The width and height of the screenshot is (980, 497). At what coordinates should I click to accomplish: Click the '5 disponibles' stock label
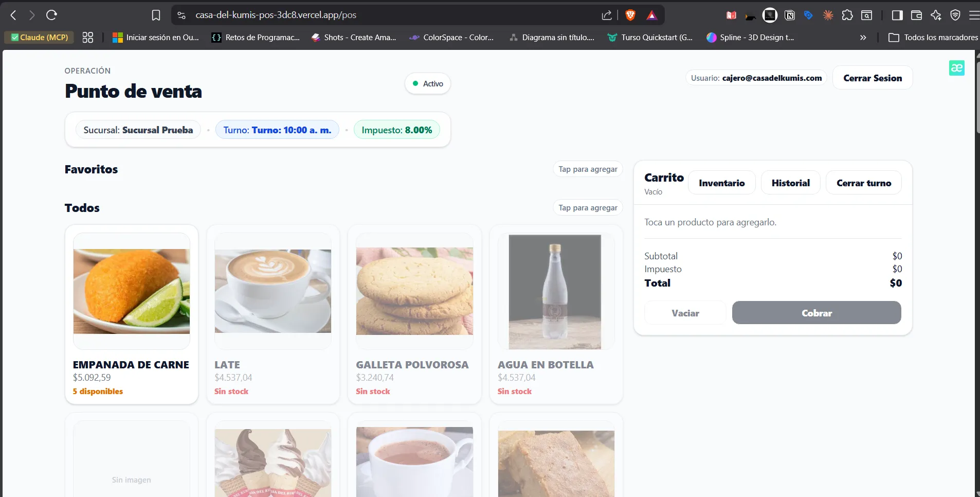click(98, 392)
